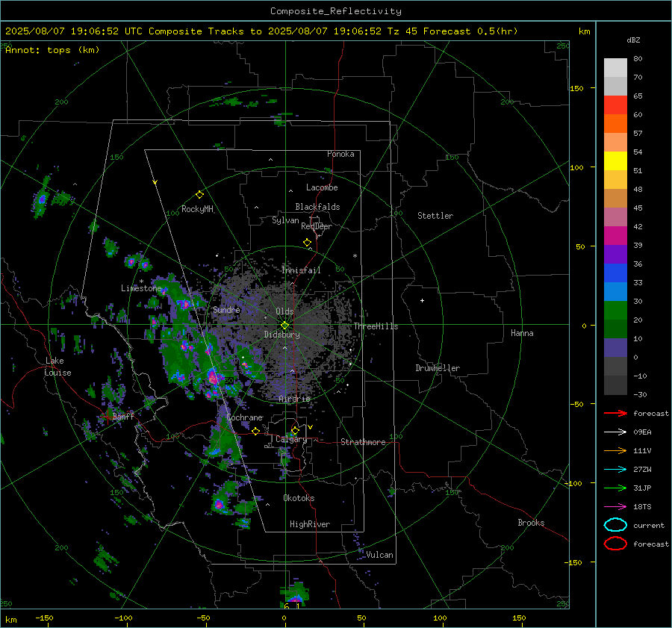672x628 pixels.
Task: Click the dBZ legend heading
Action: (633, 40)
